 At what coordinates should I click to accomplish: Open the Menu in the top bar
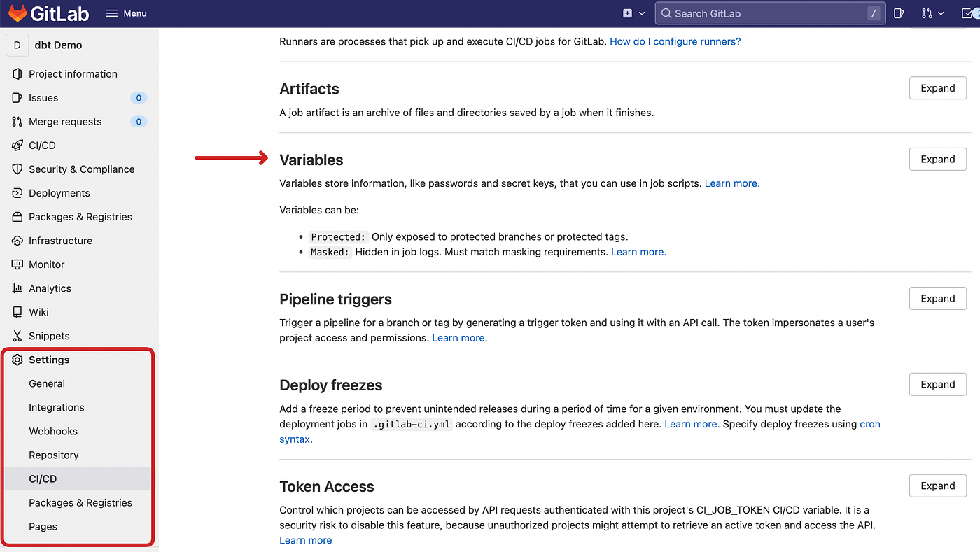[x=126, y=13]
